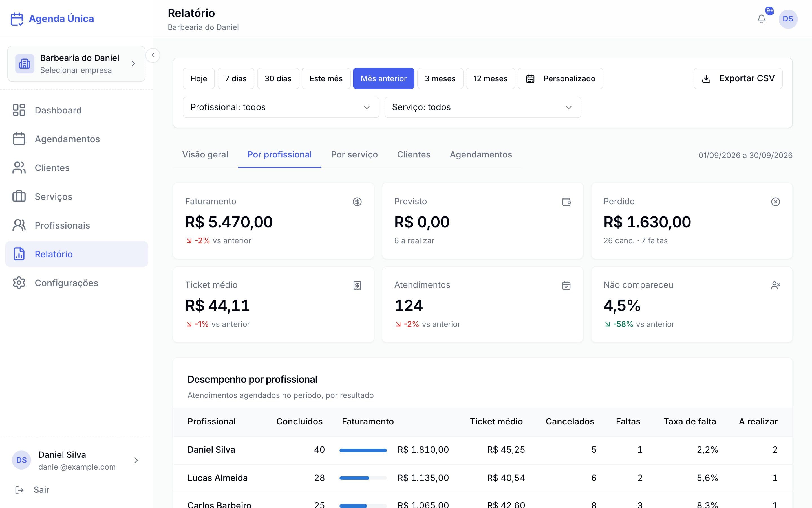
Task: Expand the Daniel Silva account menu chevron
Action: click(136, 460)
